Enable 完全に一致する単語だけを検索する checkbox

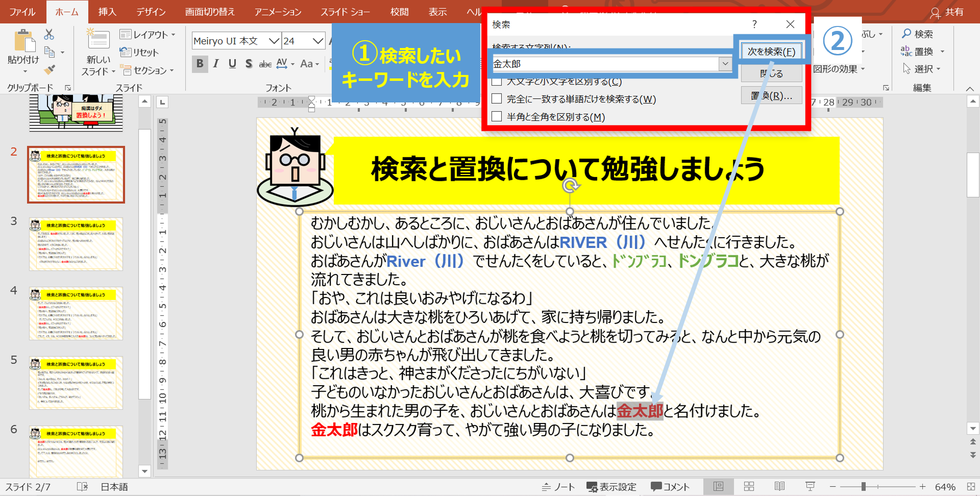click(497, 99)
